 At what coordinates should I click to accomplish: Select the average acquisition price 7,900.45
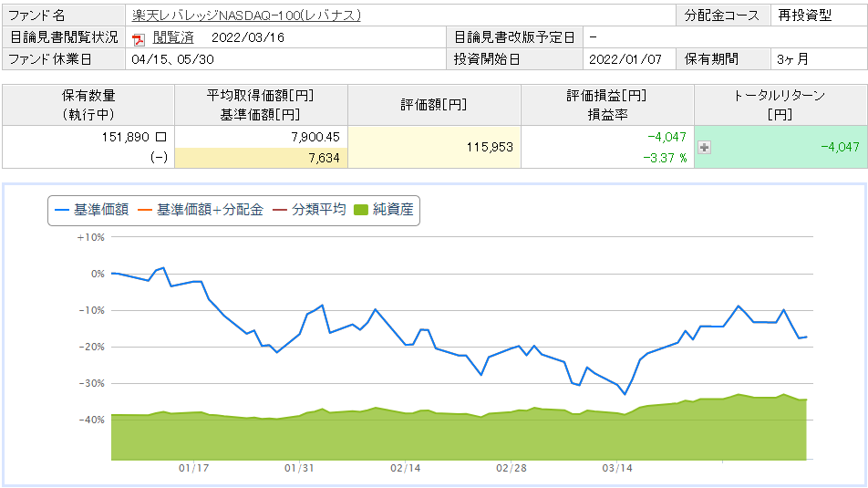(315, 137)
